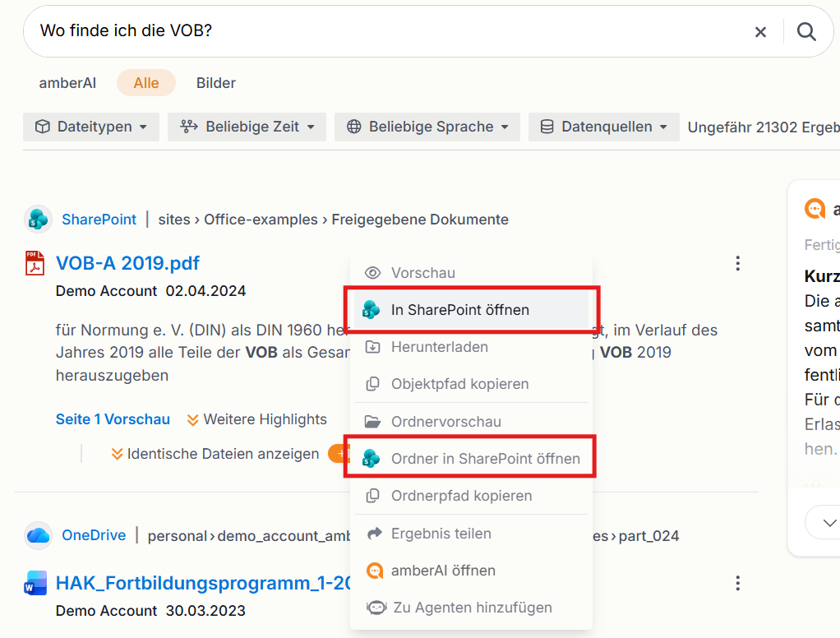This screenshot has width=840, height=638.
Task: Click the Word document icon
Action: click(x=35, y=583)
